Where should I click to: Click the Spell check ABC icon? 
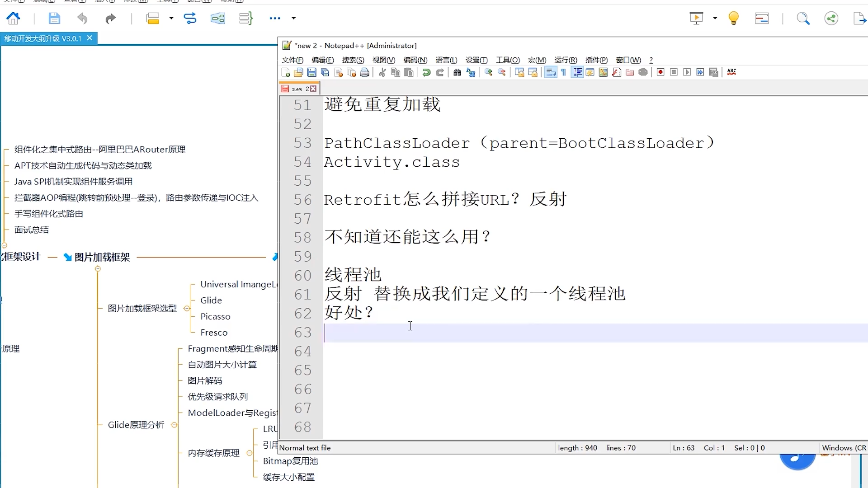pyautogui.click(x=731, y=72)
